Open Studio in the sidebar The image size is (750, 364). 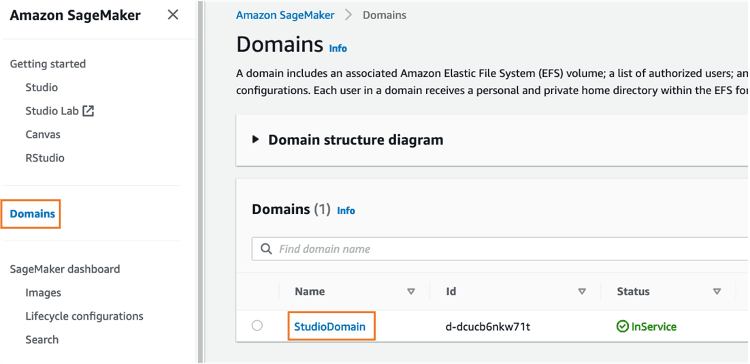point(42,88)
